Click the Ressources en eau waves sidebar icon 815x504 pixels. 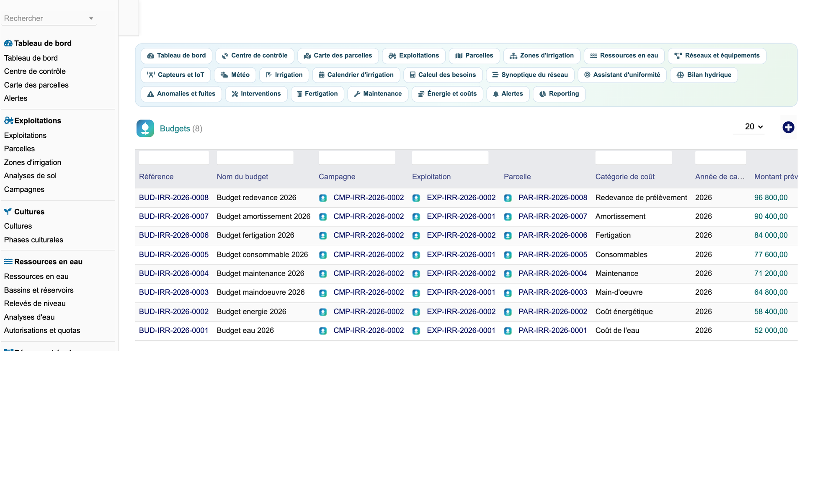(8, 262)
